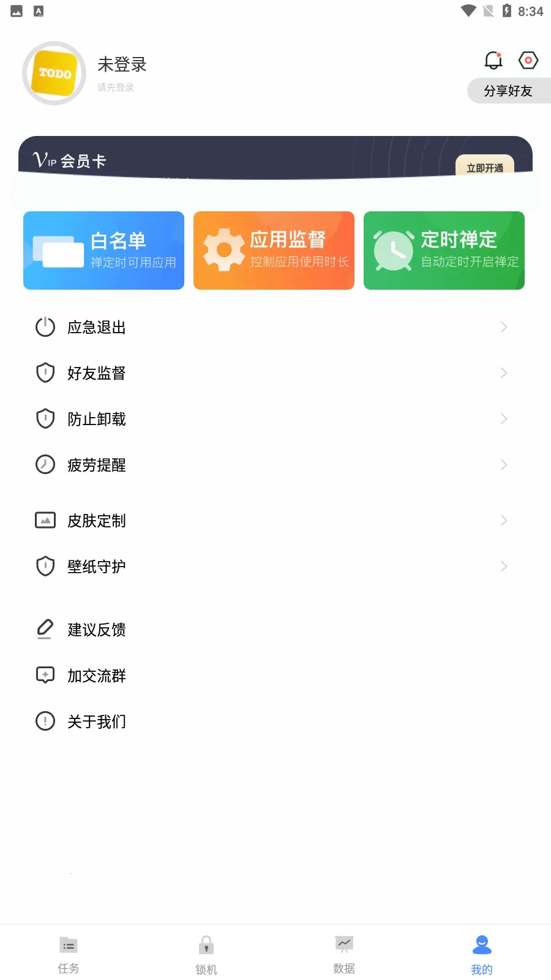Open settings via the hexagon icon

coord(528,60)
